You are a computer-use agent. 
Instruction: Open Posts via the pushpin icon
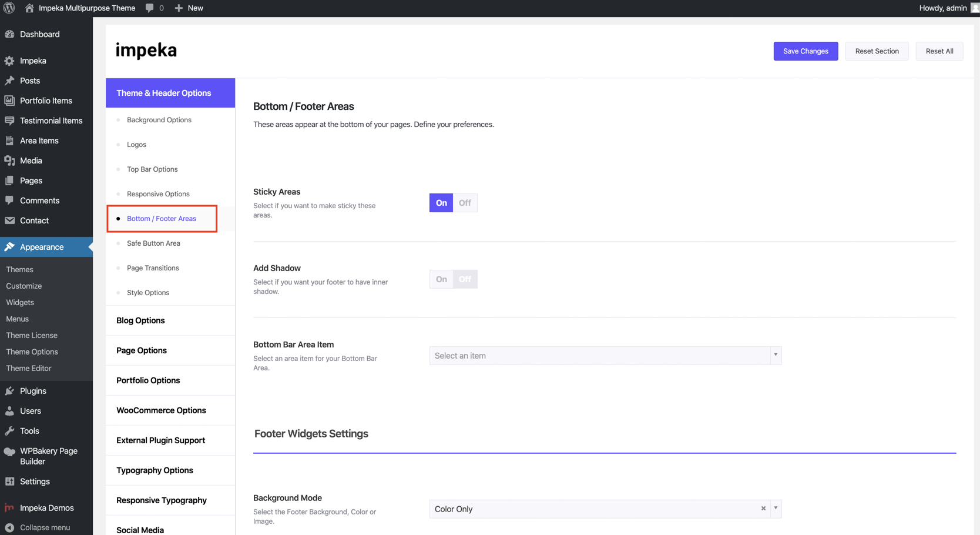9,81
